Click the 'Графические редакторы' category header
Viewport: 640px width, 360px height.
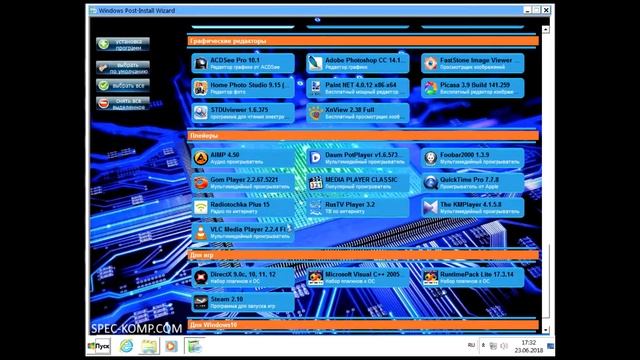pyautogui.click(x=363, y=41)
